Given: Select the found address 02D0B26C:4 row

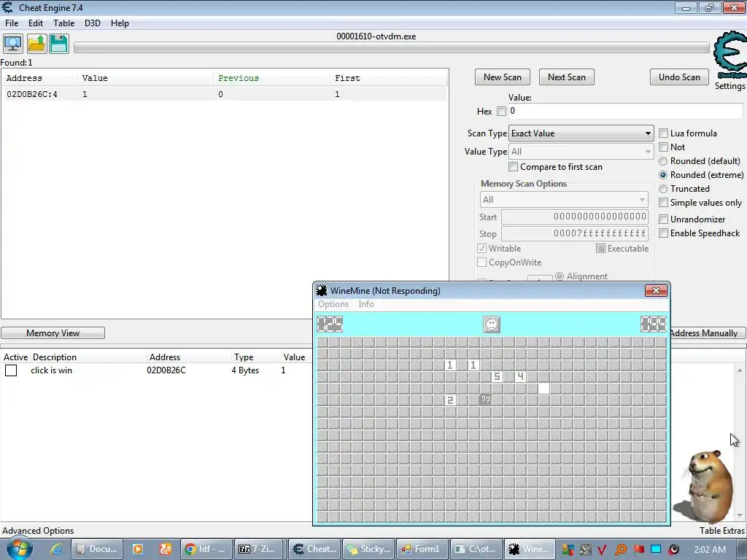Looking at the screenshot, I should 225,94.
